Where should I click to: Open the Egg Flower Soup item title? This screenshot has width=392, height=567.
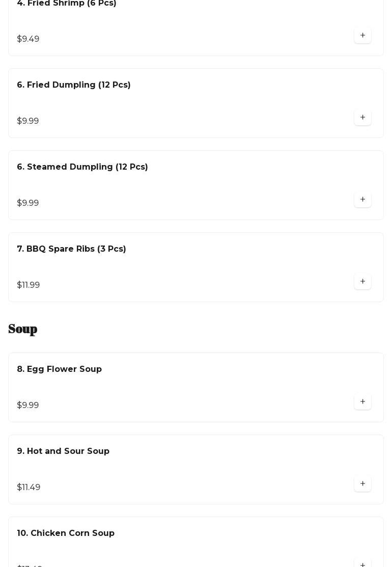pyautogui.click(x=59, y=369)
